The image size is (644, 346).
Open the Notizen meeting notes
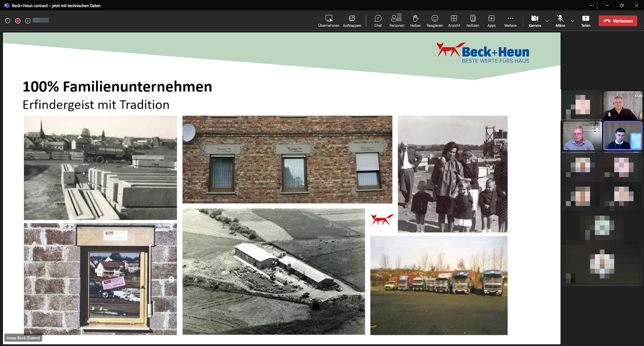(473, 21)
